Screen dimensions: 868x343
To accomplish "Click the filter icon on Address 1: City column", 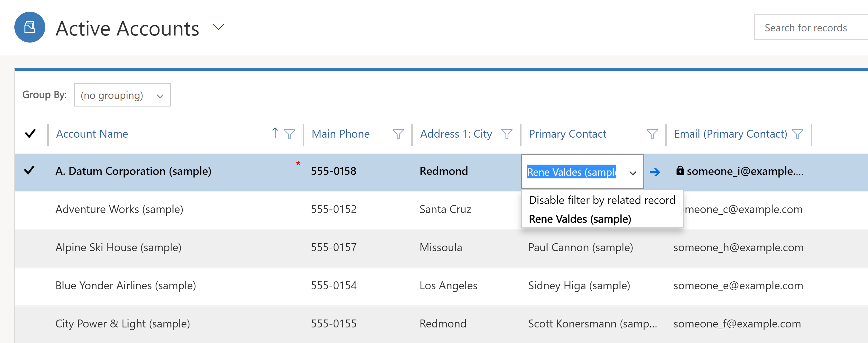I will point(510,134).
